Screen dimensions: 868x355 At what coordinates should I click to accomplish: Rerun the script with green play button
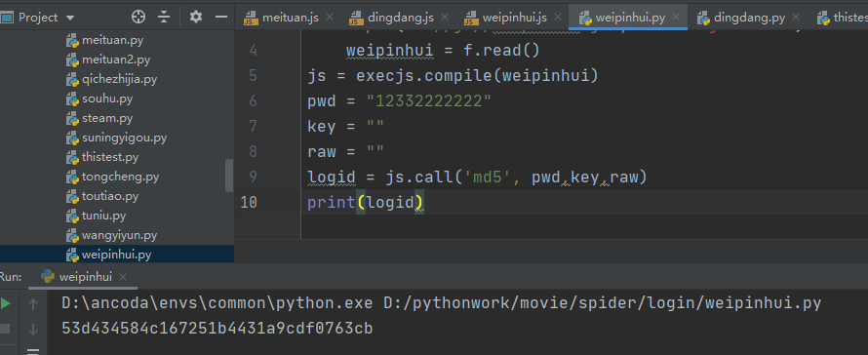pyautogui.click(x=6, y=303)
